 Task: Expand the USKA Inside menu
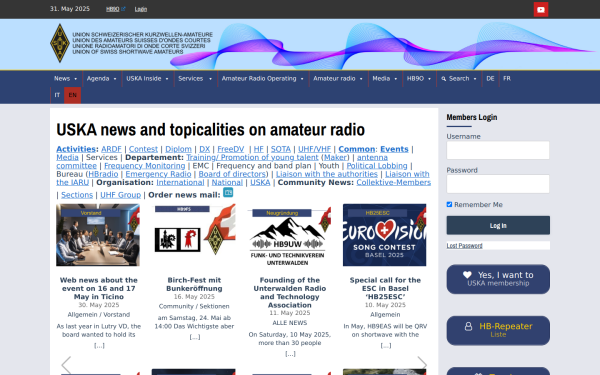click(x=147, y=78)
